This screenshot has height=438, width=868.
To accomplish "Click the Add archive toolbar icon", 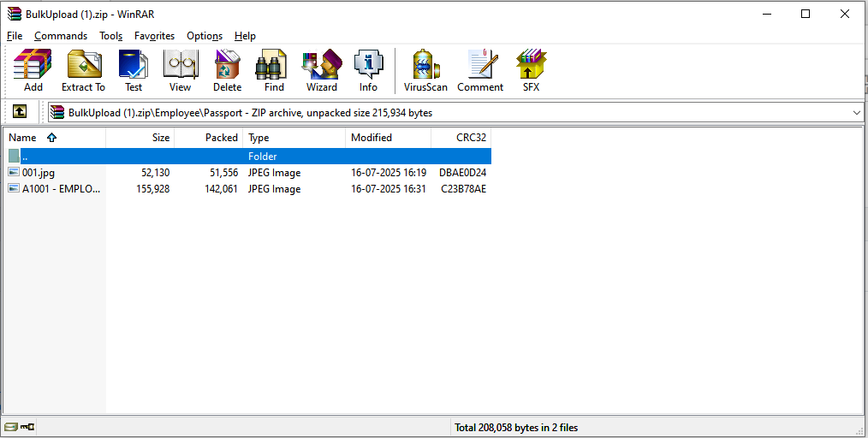I will tap(33, 71).
